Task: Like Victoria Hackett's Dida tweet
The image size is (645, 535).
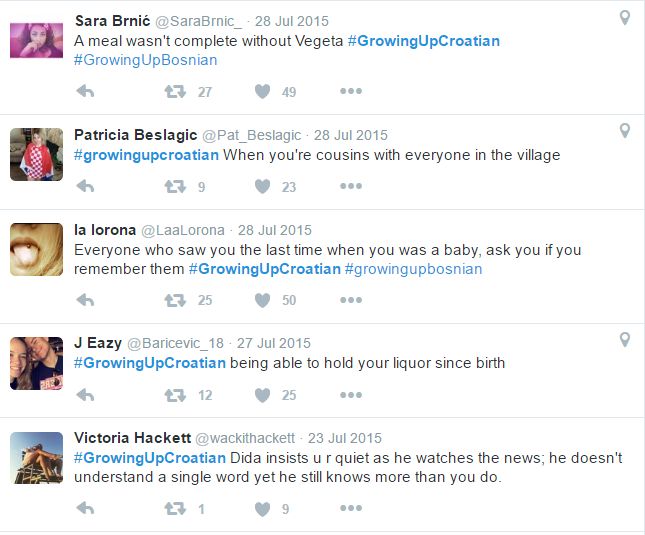Action: point(262,509)
